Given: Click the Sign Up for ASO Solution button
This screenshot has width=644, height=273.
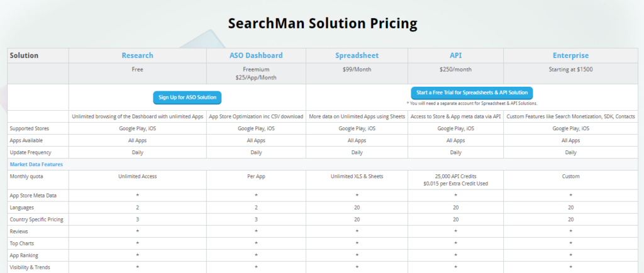Looking at the screenshot, I should coord(187,98).
